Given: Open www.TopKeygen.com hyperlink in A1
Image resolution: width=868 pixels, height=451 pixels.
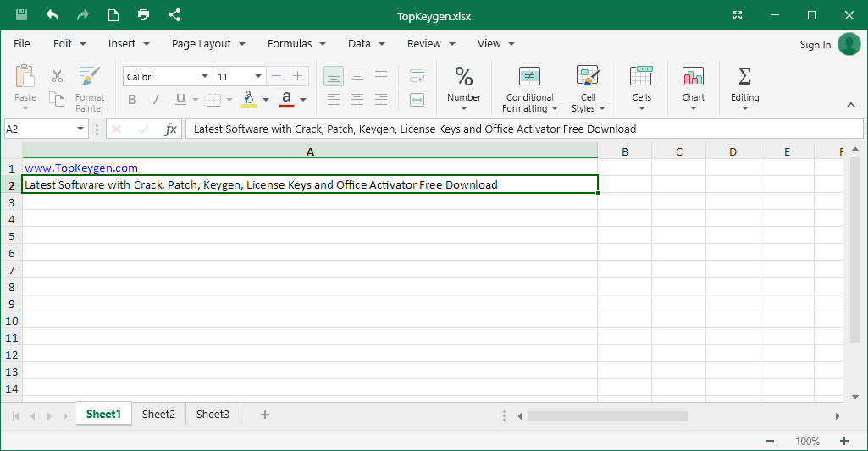Looking at the screenshot, I should click(80, 168).
